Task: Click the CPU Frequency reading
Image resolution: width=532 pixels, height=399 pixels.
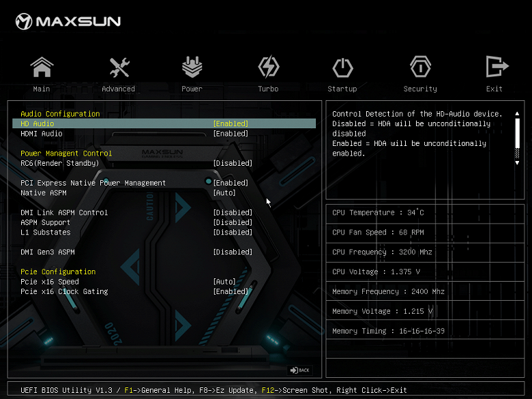Action: click(x=382, y=252)
